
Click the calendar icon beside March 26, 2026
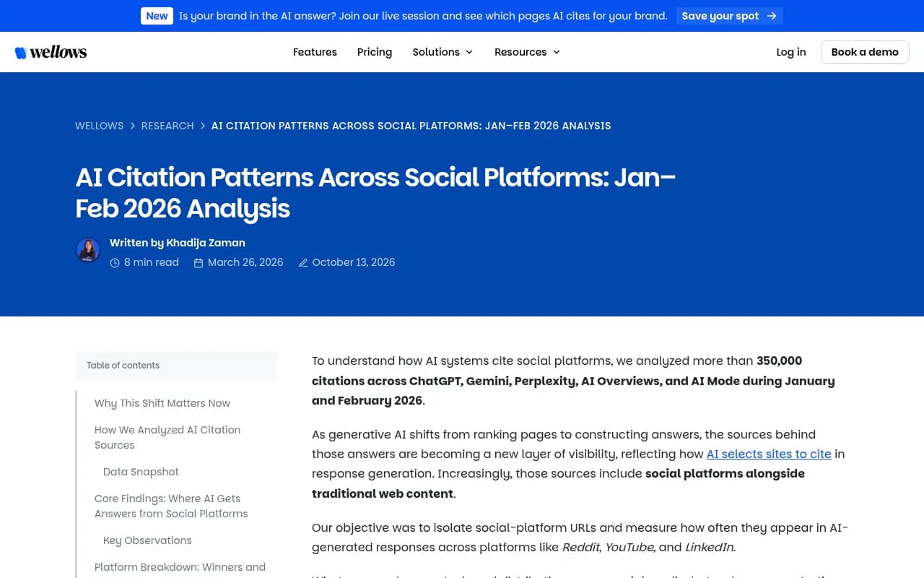199,263
